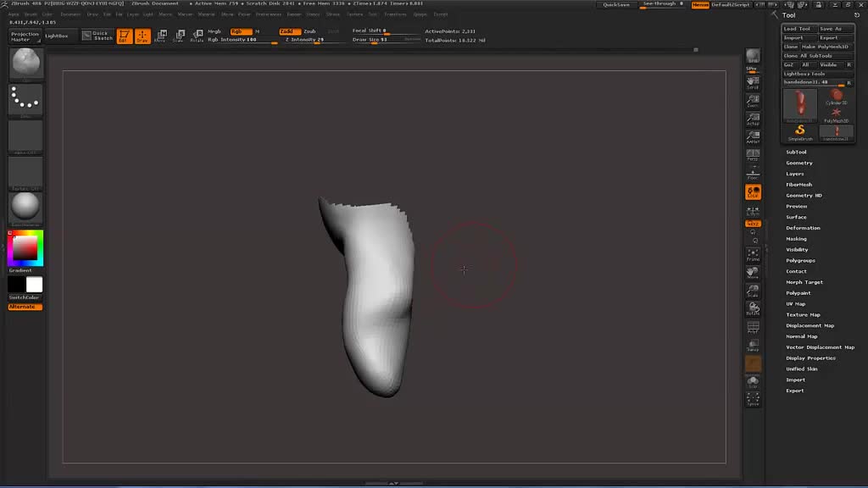Viewport: 868px width, 488px height.
Task: Select the Edit mode icon
Action: pyautogui.click(x=125, y=36)
